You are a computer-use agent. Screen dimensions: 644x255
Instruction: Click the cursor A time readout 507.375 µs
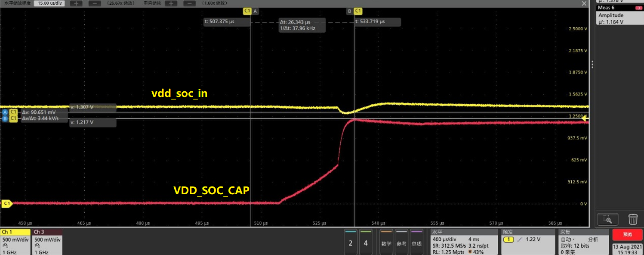pos(227,22)
